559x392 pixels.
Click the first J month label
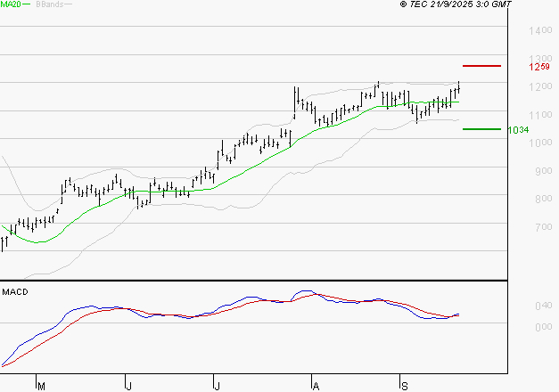[129, 387]
